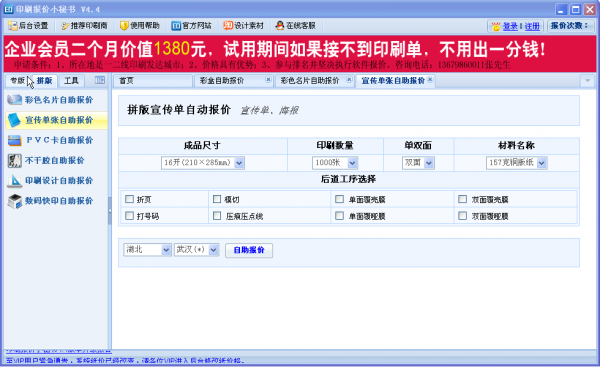The height and width of the screenshot is (367, 600).
Task: Open the 武汉 city dropdown
Action: [196, 250]
